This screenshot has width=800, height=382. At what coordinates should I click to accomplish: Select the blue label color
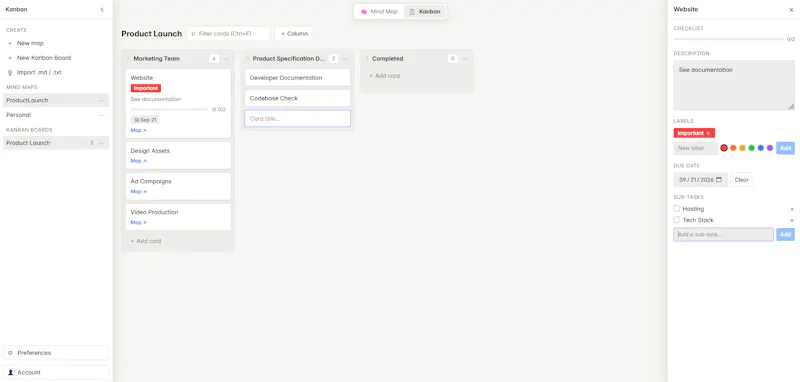click(x=761, y=148)
